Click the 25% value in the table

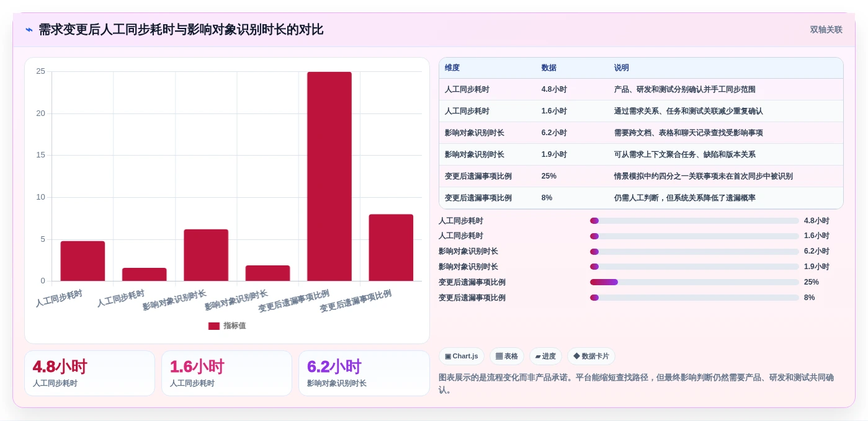click(549, 176)
